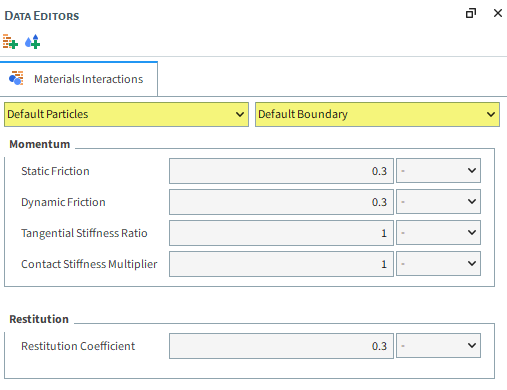The height and width of the screenshot is (390, 507).
Task: Click the Restitution group header
Action: 39,319
